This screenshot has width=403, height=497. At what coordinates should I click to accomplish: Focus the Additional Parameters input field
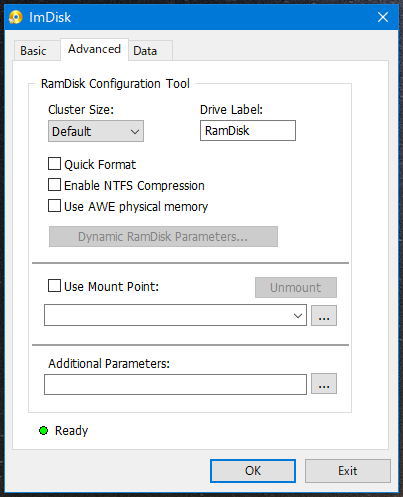click(x=175, y=384)
